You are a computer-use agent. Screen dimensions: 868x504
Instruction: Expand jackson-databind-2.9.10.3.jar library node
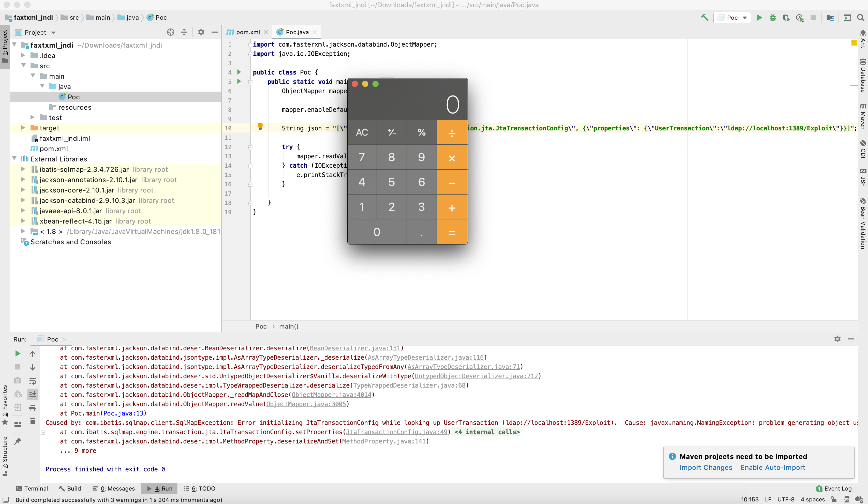tap(23, 200)
